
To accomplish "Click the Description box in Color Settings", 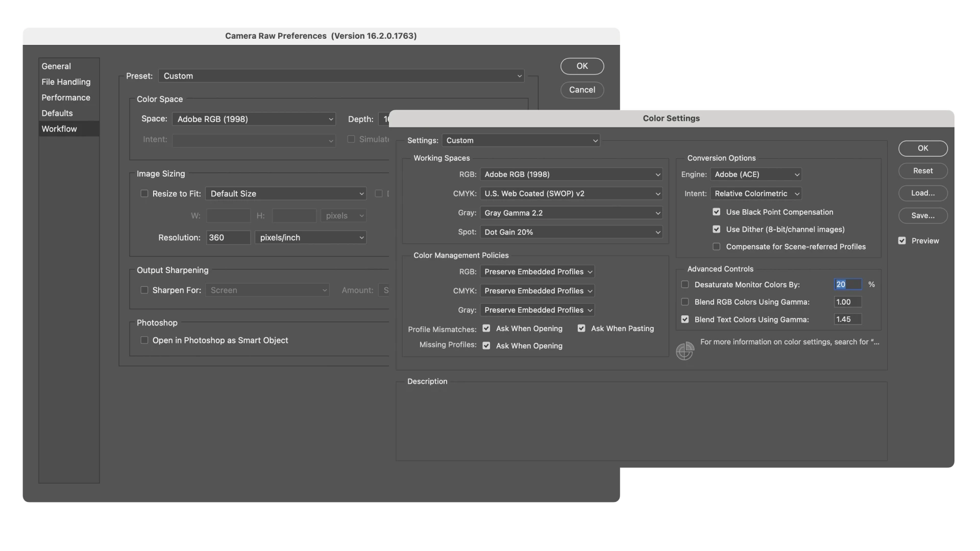I will [x=642, y=421].
